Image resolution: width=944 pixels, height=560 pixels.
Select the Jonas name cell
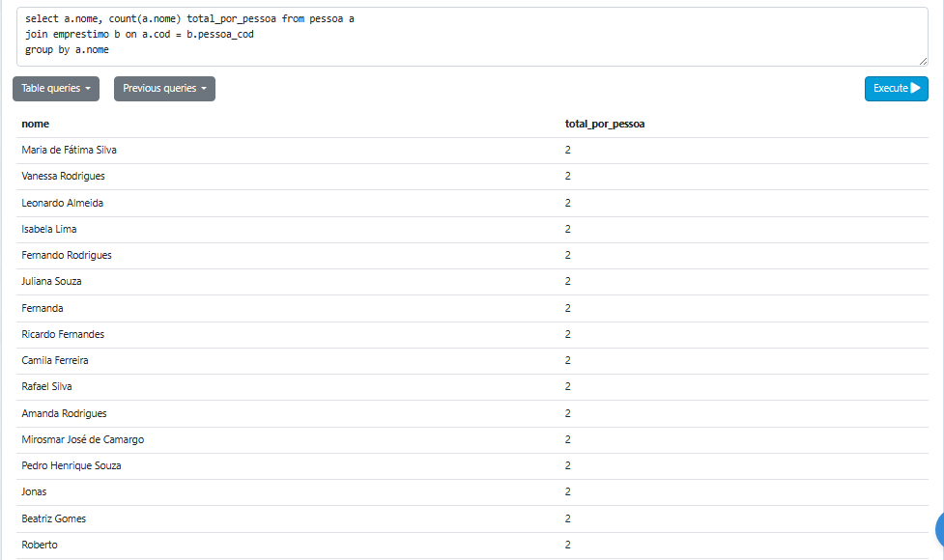tap(35, 492)
